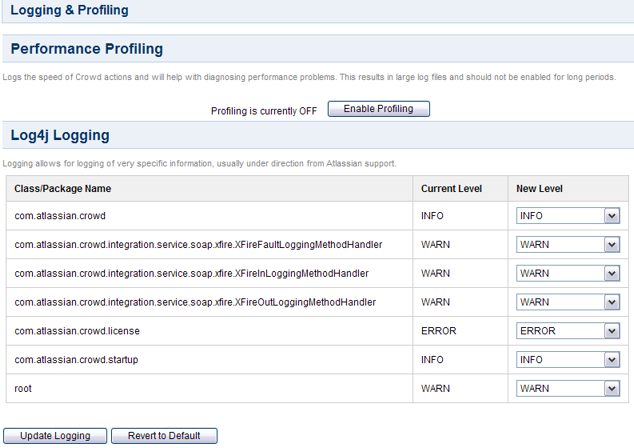This screenshot has height=448, width=634.
Task: Open level dropdown for XFireInLoggingMethodHandler
Action: 568,273
